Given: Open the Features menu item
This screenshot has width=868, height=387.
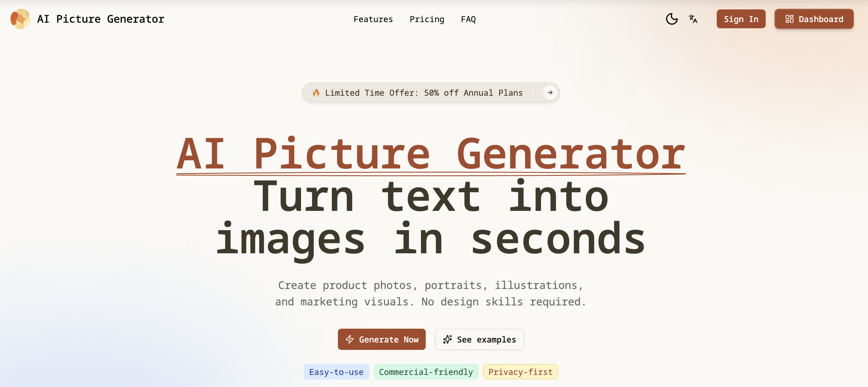Looking at the screenshot, I should point(373,19).
